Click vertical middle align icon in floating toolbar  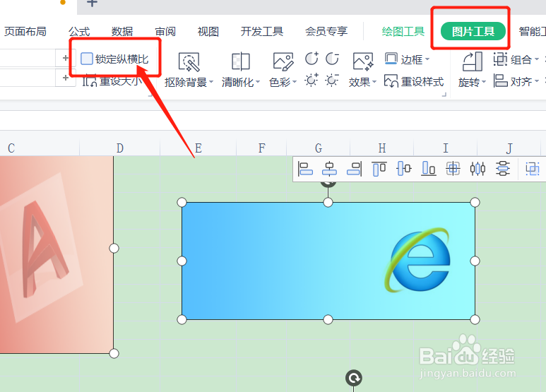(x=404, y=170)
